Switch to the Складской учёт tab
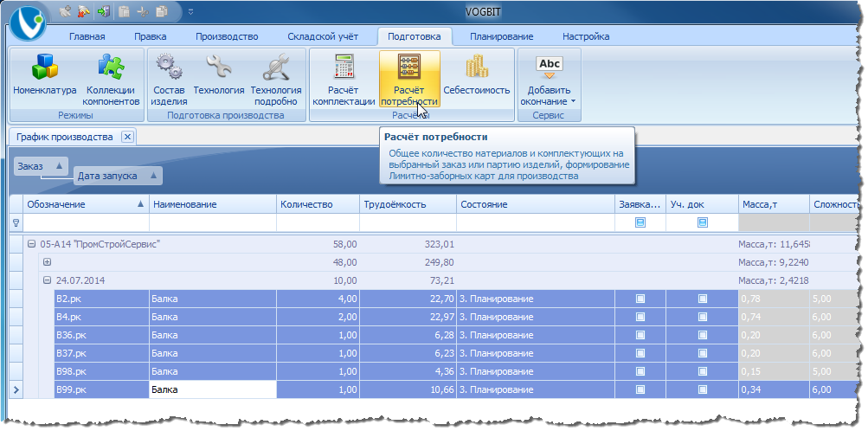The height and width of the screenshot is (431, 868). click(x=323, y=36)
